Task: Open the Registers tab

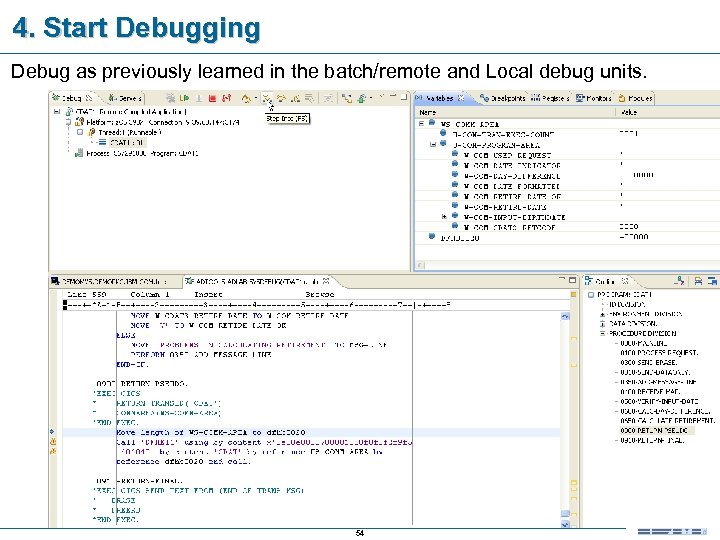Action: coord(550,98)
